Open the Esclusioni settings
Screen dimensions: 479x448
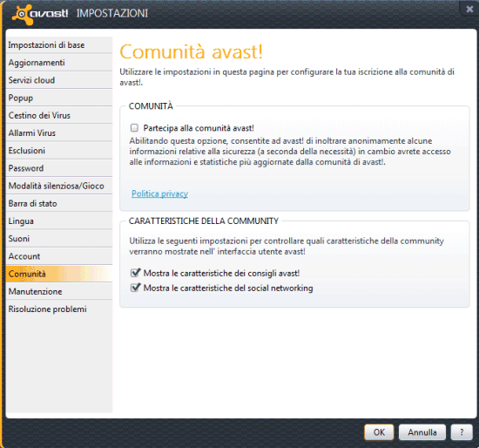[x=59, y=151]
